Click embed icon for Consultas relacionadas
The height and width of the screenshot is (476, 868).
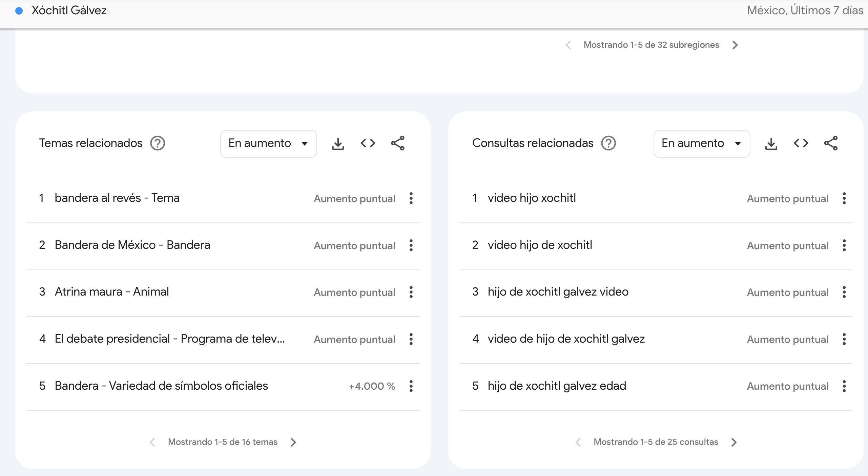coord(801,144)
